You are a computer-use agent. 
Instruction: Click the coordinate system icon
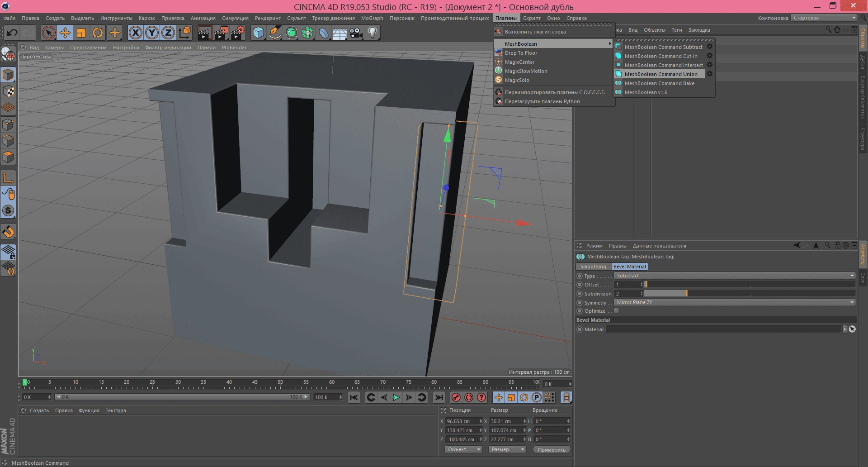(x=185, y=33)
